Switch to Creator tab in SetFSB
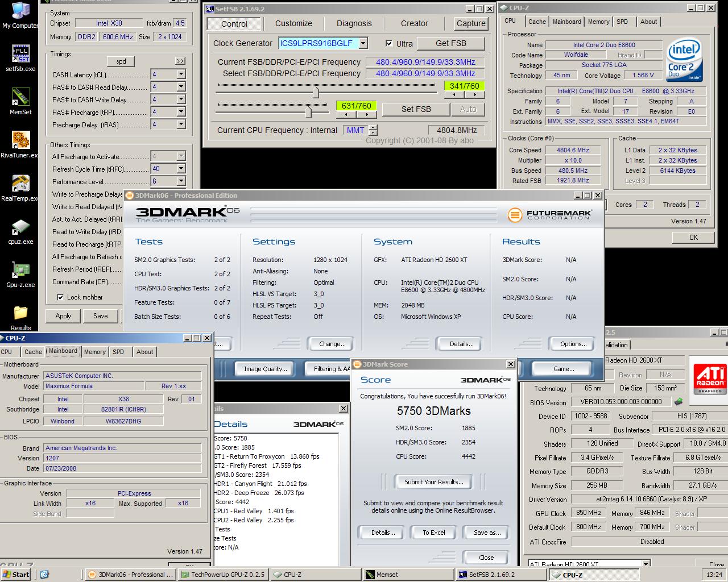This screenshot has width=728, height=582. click(x=414, y=23)
